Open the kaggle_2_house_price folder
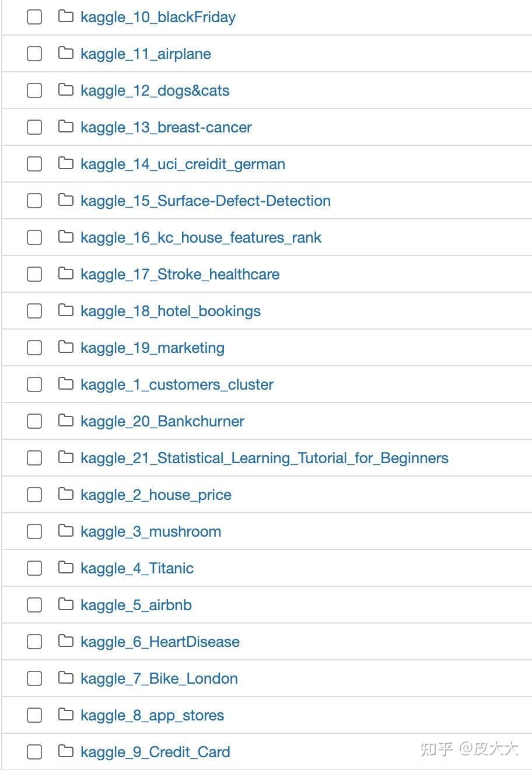This screenshot has width=532, height=770. 156,495
